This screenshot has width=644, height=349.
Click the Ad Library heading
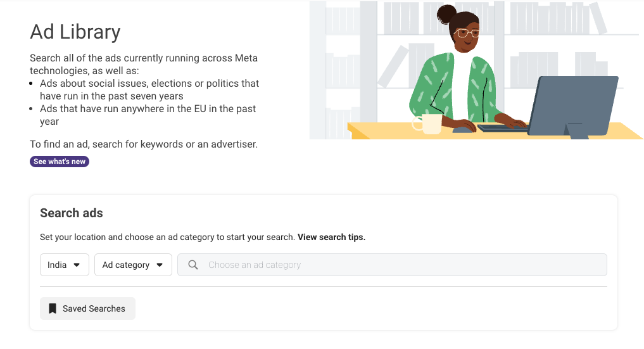click(75, 32)
